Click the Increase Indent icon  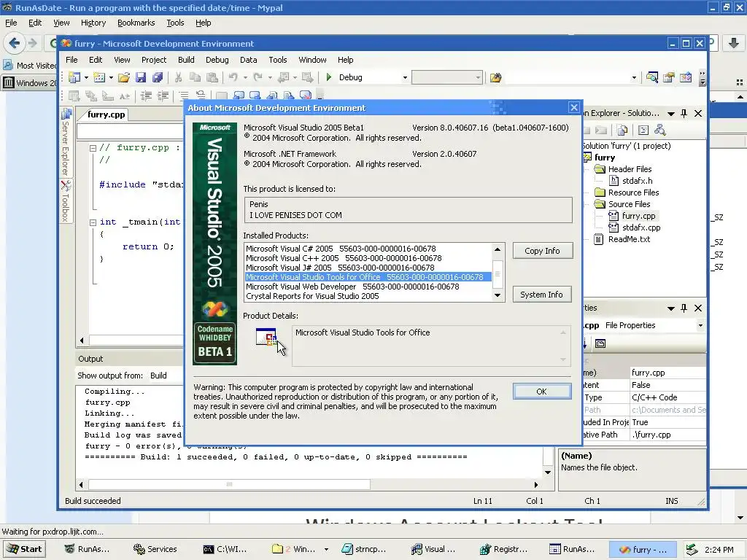tap(163, 96)
